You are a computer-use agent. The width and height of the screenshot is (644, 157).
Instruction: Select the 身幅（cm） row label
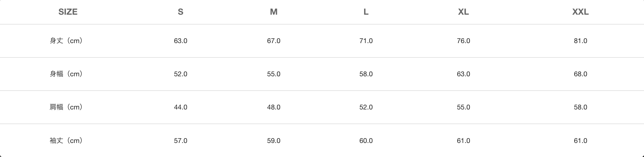(x=66, y=74)
